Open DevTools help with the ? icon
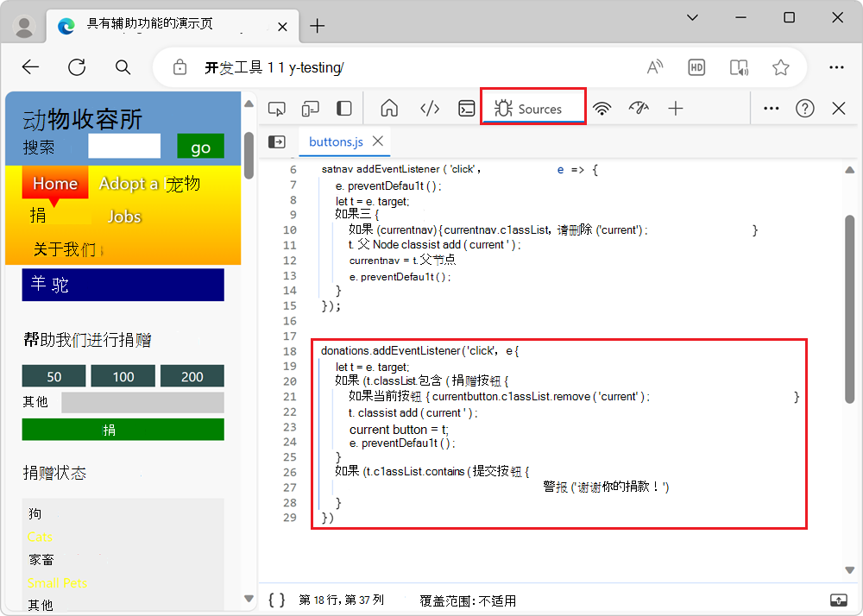The image size is (863, 616). coord(805,108)
